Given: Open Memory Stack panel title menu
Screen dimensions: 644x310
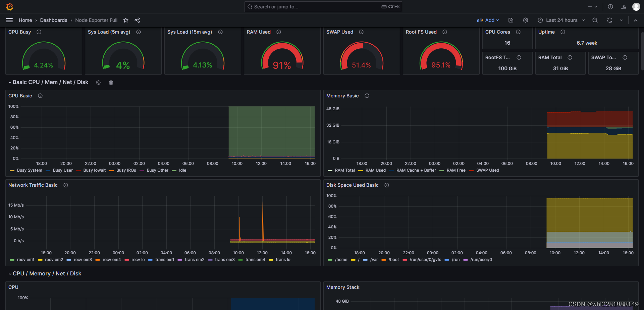Looking at the screenshot, I should click(x=343, y=287).
